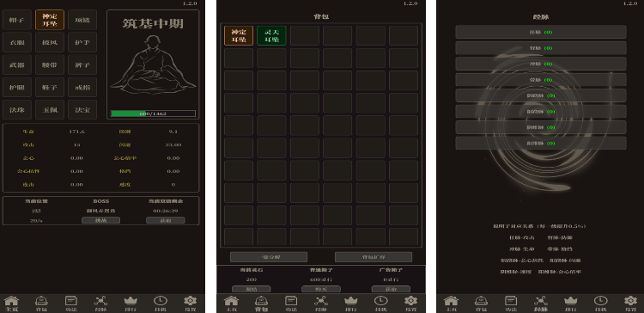Click the 凝结 button under spirit stones 200
Image resolution: width=644 pixels, height=313 pixels.
[252, 289]
